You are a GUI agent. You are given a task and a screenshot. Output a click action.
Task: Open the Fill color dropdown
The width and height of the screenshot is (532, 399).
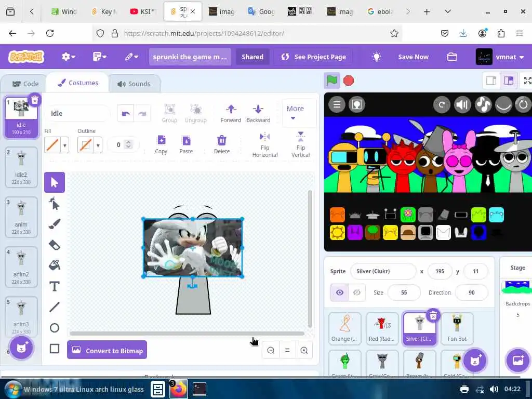(64, 145)
